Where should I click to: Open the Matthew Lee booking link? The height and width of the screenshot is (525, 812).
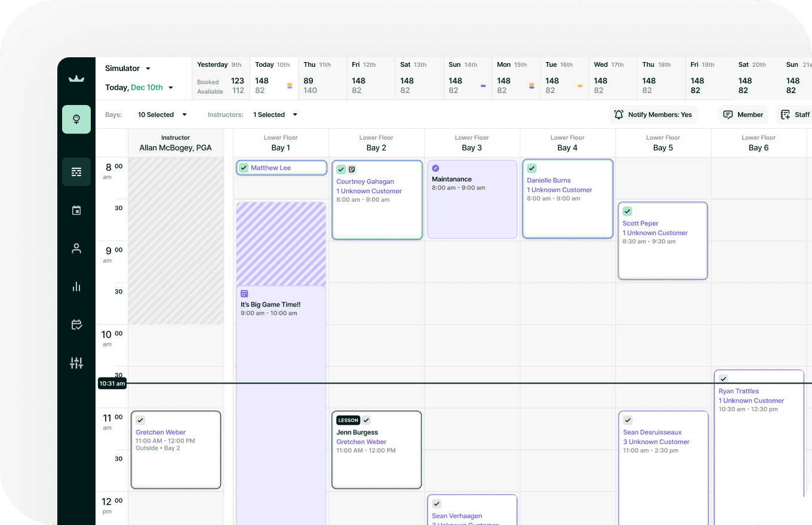click(x=271, y=168)
